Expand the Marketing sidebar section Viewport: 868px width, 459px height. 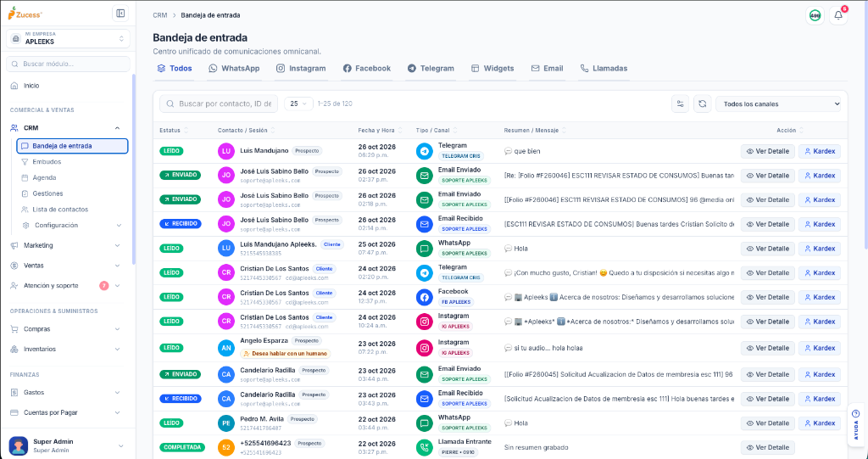point(117,245)
